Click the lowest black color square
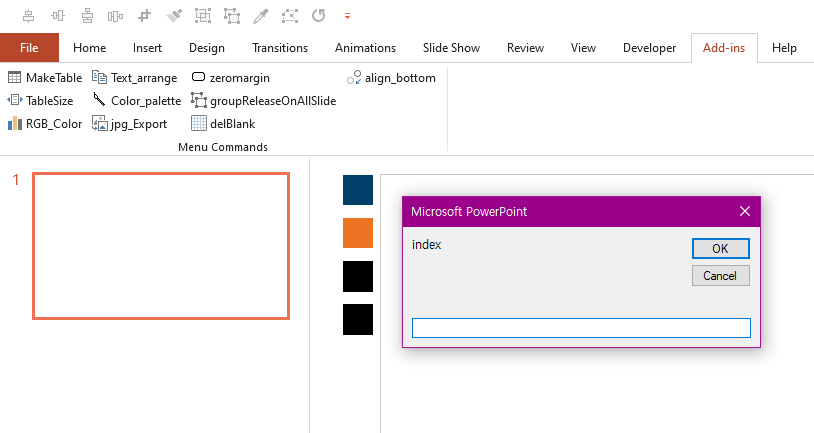 [358, 319]
